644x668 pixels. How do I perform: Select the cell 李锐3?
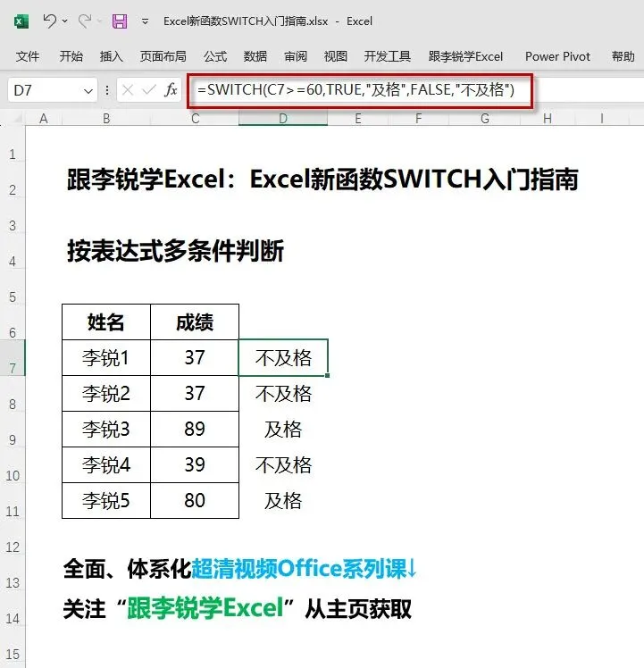tap(106, 430)
